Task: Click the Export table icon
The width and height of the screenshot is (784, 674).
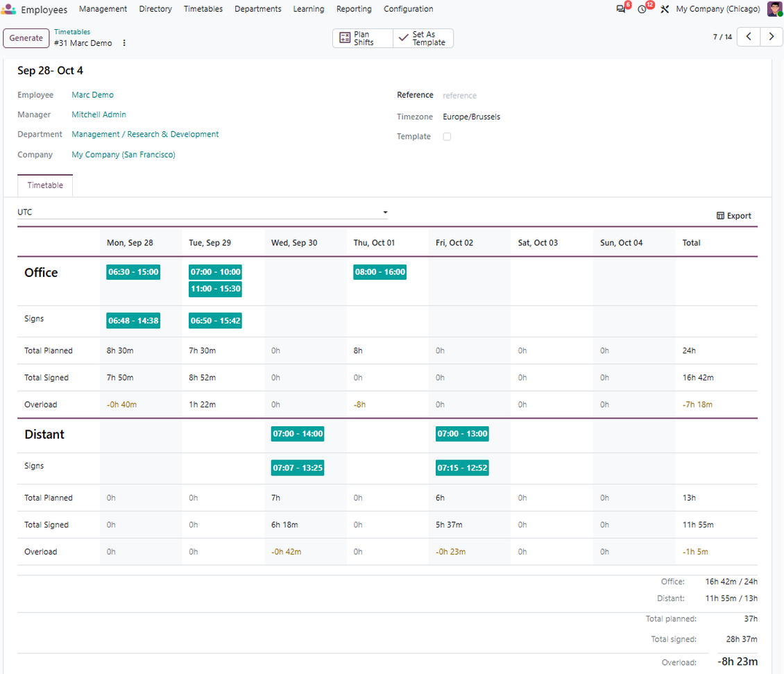Action: (x=720, y=216)
